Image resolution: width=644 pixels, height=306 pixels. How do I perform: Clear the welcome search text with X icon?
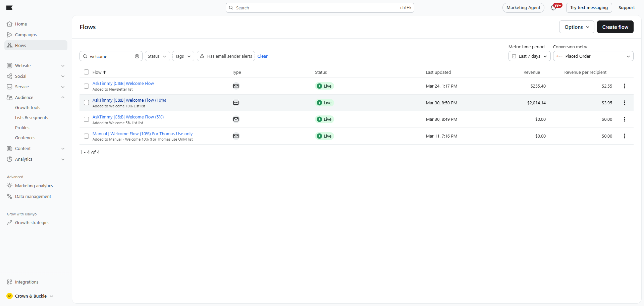pos(137,56)
